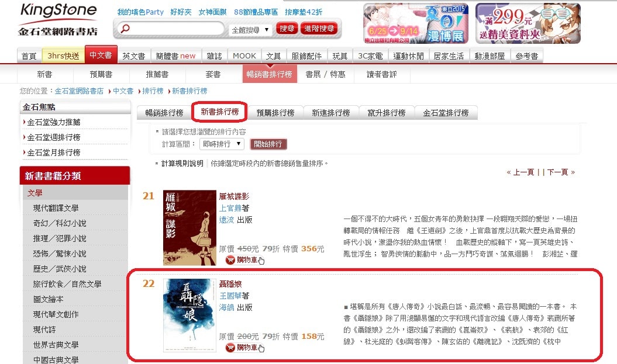
Task: Open author link 王國華
Action: point(230,296)
